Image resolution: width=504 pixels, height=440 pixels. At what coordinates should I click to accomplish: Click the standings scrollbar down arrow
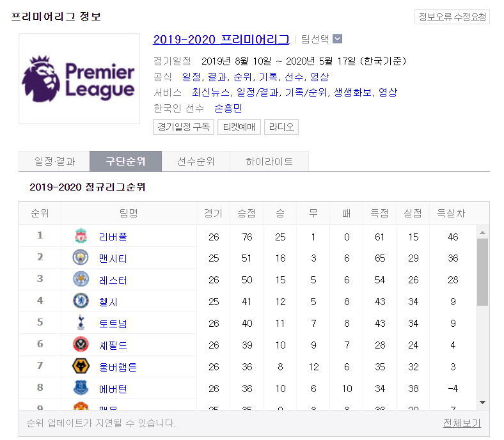pos(482,402)
